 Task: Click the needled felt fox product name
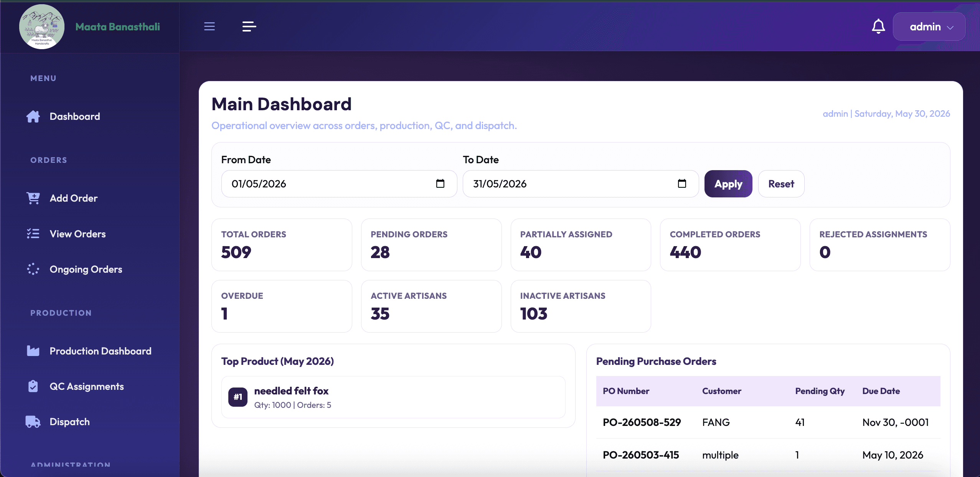click(x=291, y=391)
